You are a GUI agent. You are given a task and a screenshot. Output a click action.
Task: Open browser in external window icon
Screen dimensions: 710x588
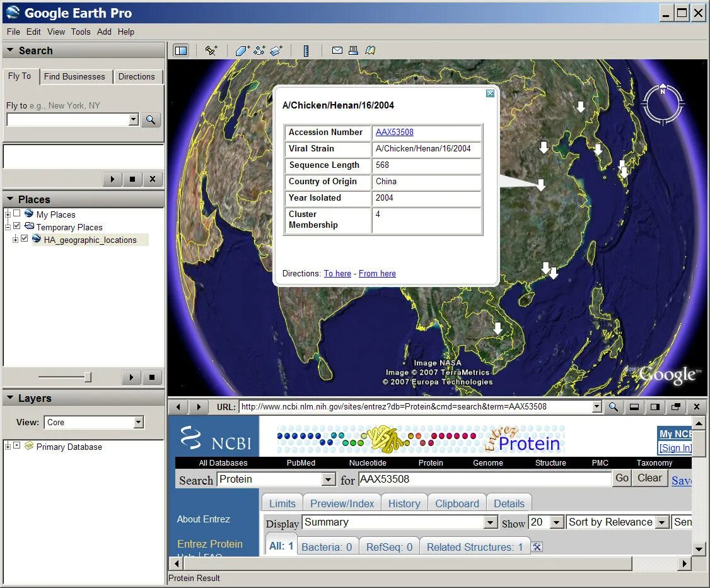coord(675,407)
